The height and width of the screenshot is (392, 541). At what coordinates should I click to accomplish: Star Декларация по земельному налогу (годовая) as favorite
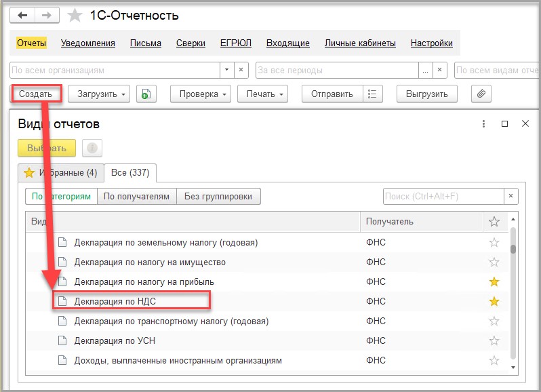494,242
